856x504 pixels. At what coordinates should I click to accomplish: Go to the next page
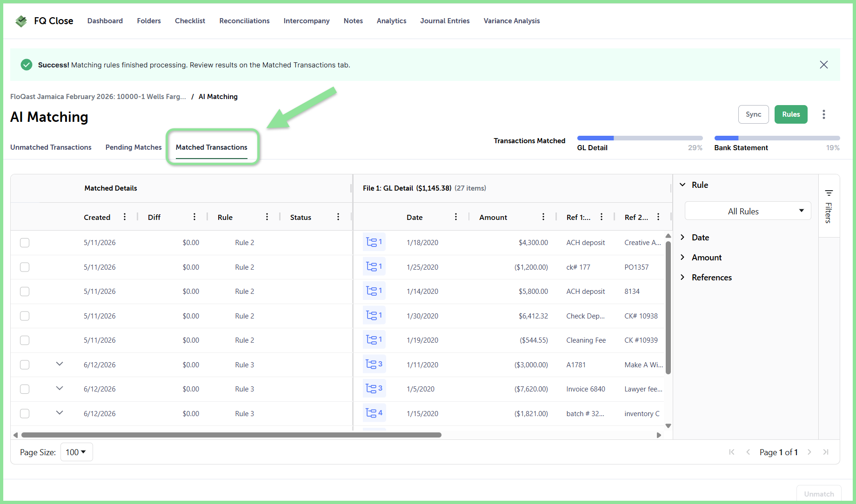(809, 452)
